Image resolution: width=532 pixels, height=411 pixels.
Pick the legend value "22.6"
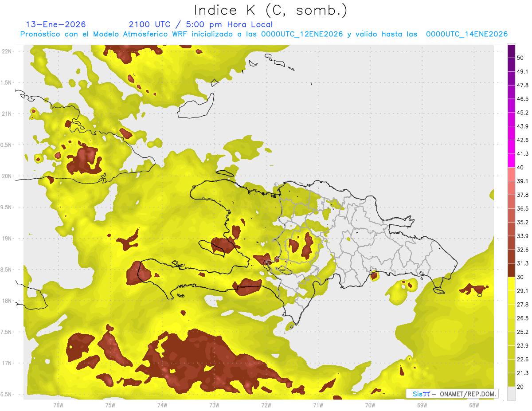click(x=523, y=359)
